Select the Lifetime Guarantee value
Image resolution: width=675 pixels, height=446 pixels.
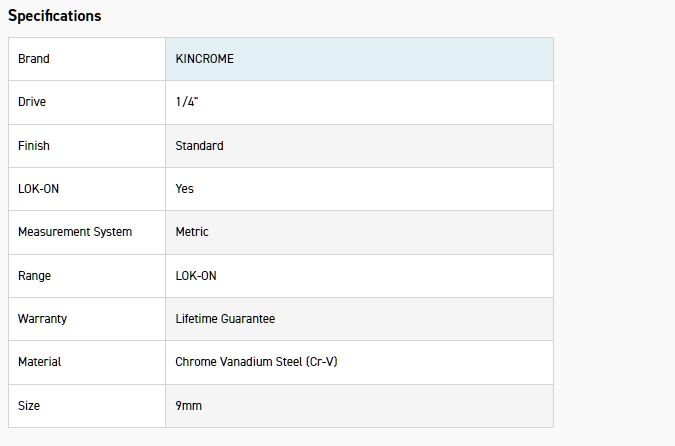(225, 319)
